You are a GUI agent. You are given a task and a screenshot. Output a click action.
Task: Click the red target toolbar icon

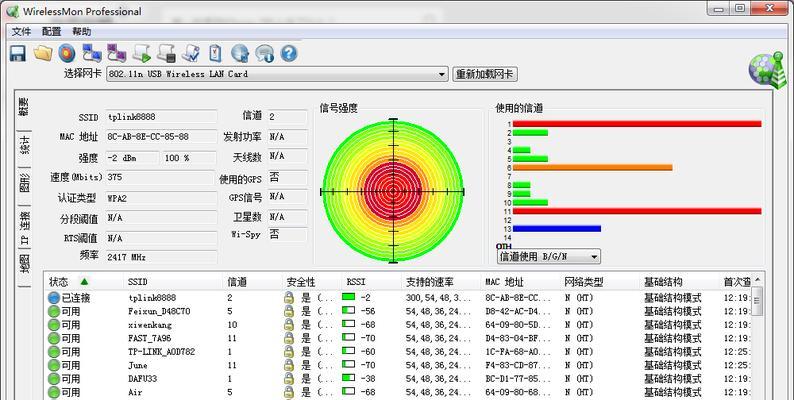click(67, 53)
